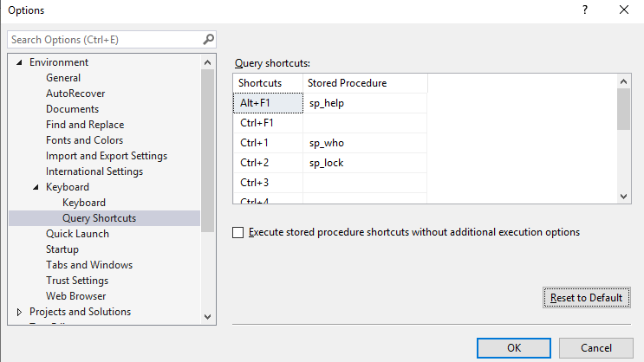Select the sp_who stored procedure cell

[x=364, y=143]
